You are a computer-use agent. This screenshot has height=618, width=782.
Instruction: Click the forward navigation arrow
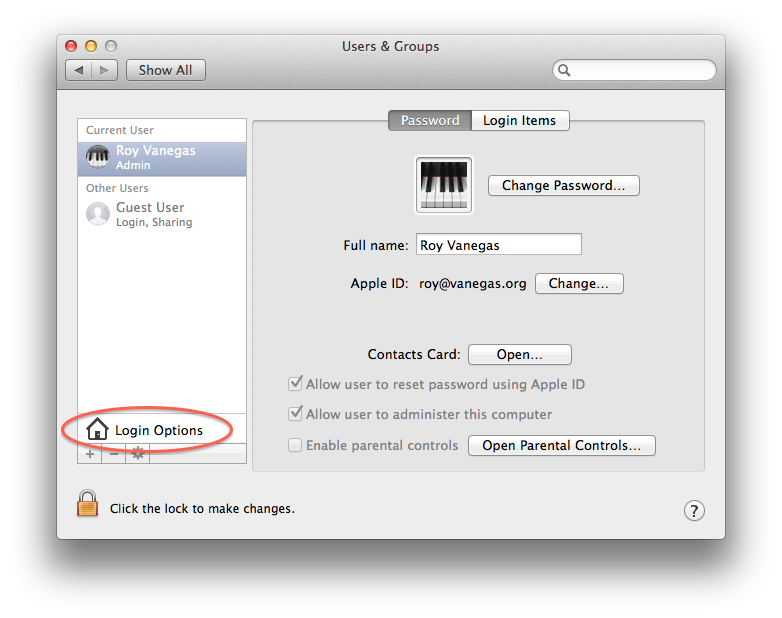[106, 70]
